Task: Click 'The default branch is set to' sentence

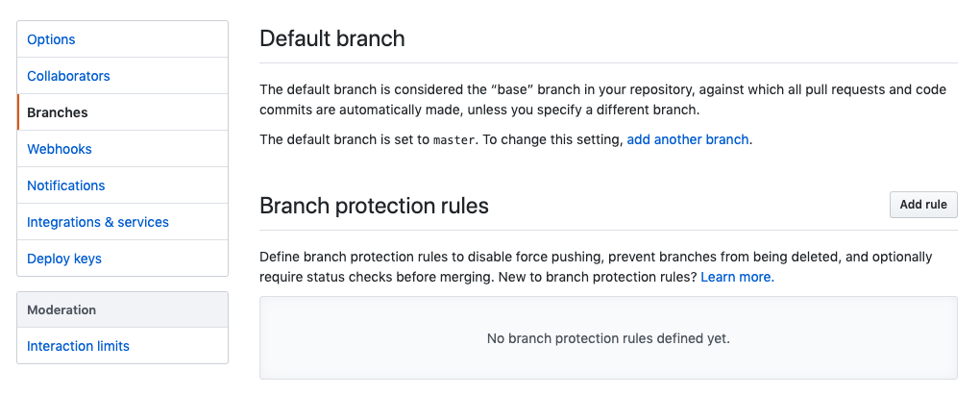Action: click(x=346, y=139)
